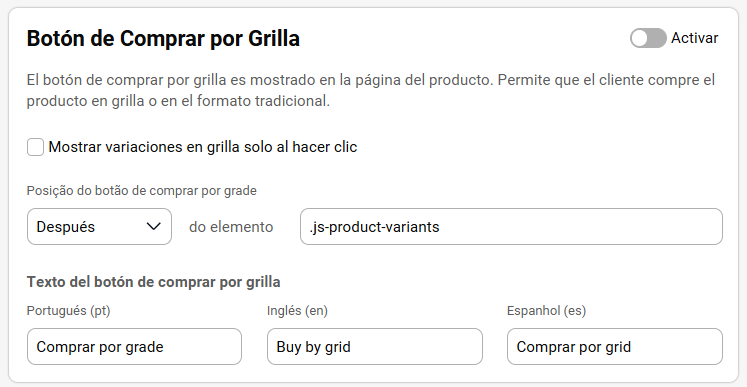The width and height of the screenshot is (747, 387).
Task: Click the 'Comprar por grade' Portuguese text field
Action: 134,346
